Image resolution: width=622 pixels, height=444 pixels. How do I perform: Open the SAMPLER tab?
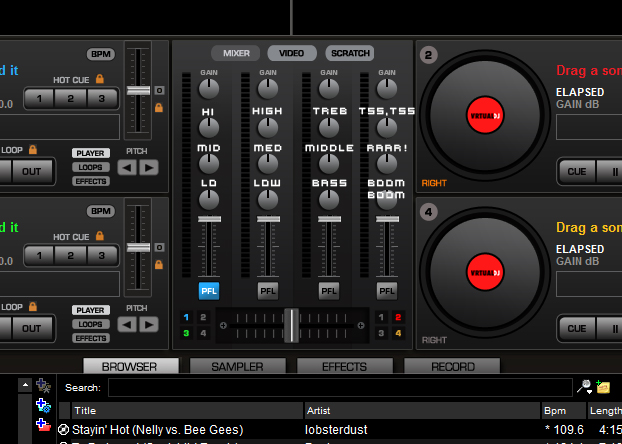[x=238, y=366]
